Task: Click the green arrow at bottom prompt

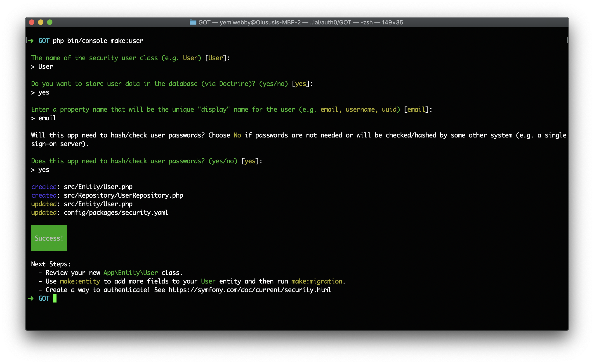Action: click(31, 298)
